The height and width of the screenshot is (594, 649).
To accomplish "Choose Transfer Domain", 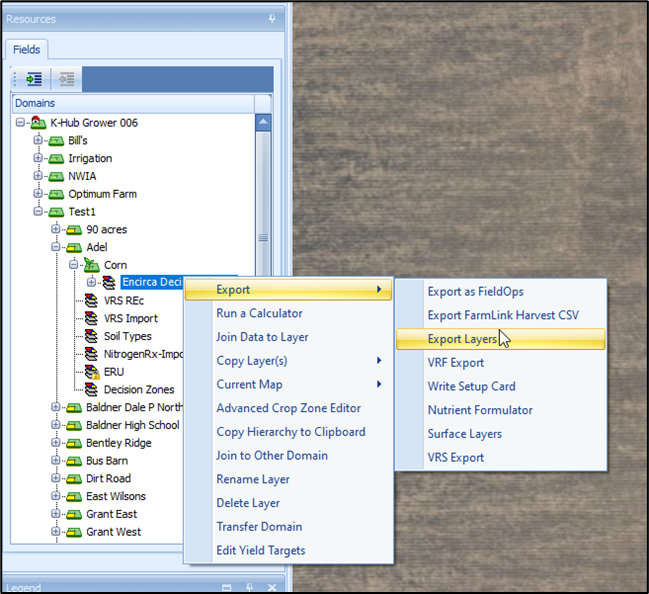I will [x=288, y=527].
